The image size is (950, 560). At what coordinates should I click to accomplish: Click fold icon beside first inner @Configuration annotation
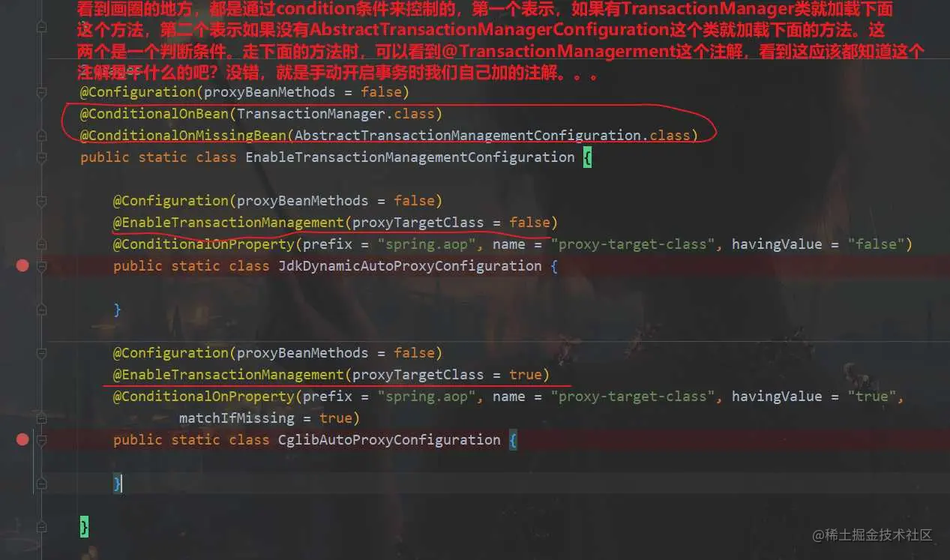tap(41, 201)
